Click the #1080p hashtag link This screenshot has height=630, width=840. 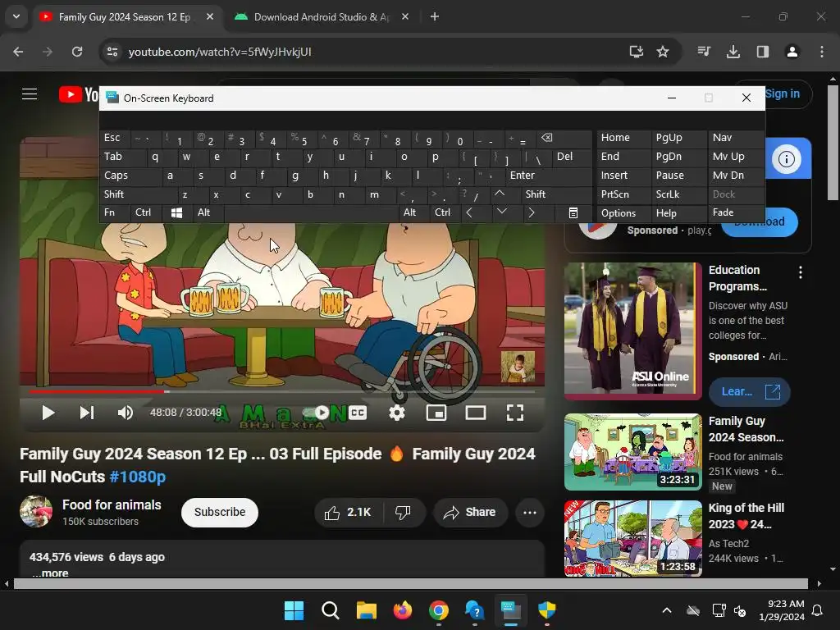point(138,477)
